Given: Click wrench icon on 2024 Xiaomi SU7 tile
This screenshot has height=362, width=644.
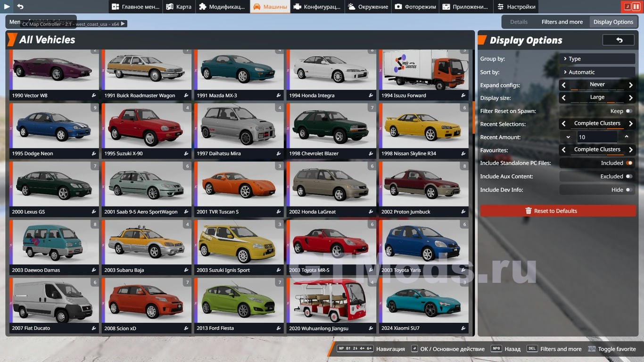Looking at the screenshot, I should [463, 329].
